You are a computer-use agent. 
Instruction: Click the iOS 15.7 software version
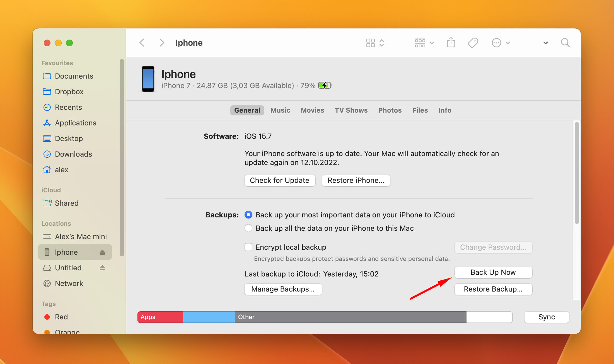click(258, 136)
